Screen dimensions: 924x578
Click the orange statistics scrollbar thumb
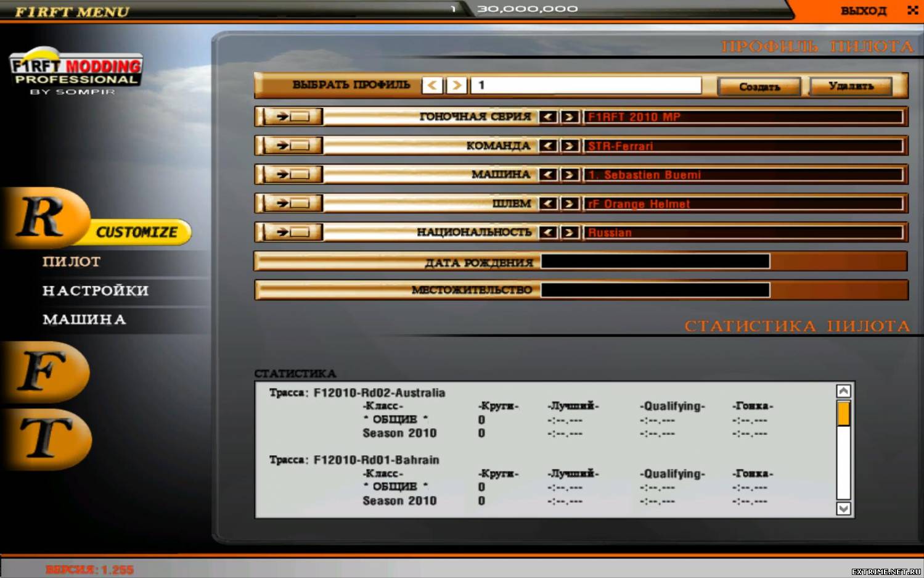point(843,413)
